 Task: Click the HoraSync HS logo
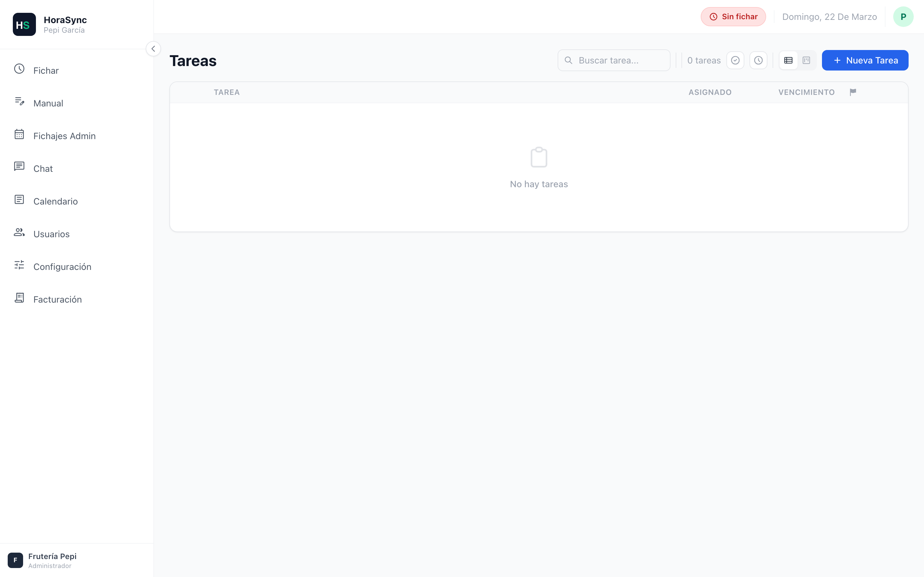(x=24, y=24)
